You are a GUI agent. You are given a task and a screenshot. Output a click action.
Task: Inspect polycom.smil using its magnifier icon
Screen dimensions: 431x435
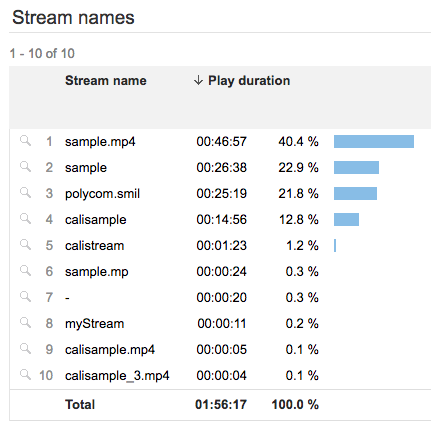pos(25,193)
